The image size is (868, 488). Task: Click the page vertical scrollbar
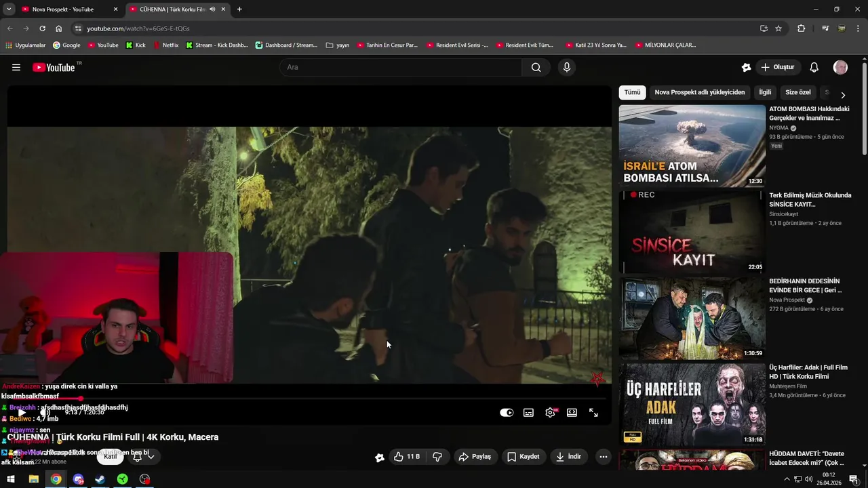865,108
